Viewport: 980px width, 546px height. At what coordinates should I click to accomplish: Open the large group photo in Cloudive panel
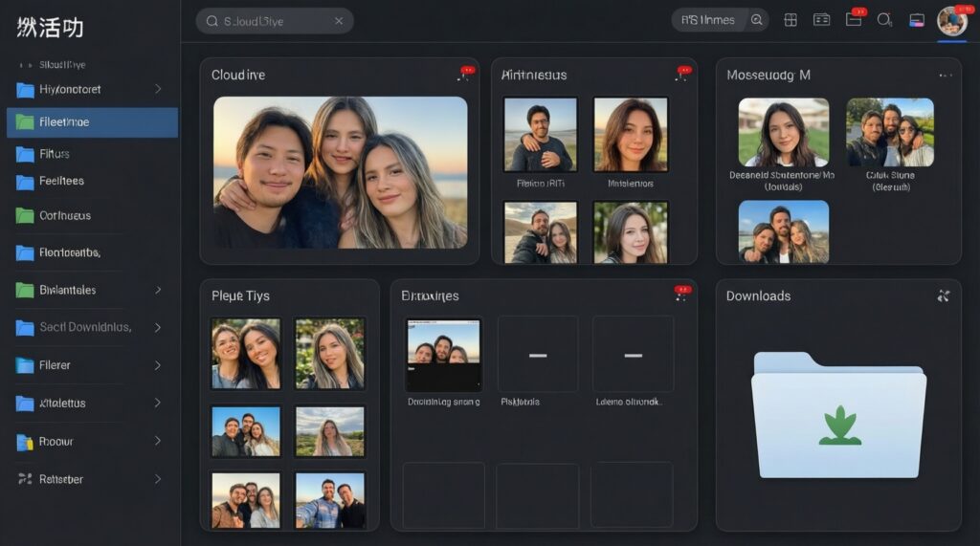[340, 172]
